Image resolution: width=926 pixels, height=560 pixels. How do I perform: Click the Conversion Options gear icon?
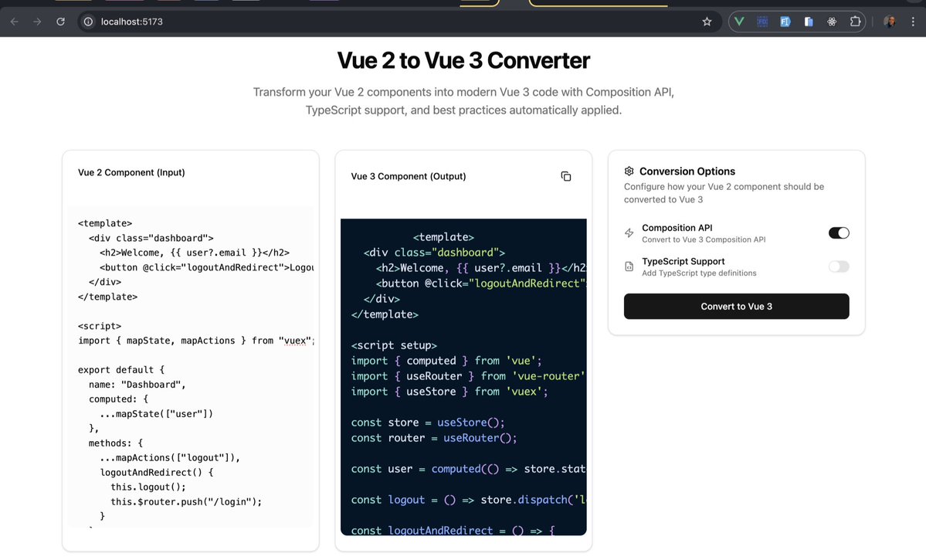point(629,171)
